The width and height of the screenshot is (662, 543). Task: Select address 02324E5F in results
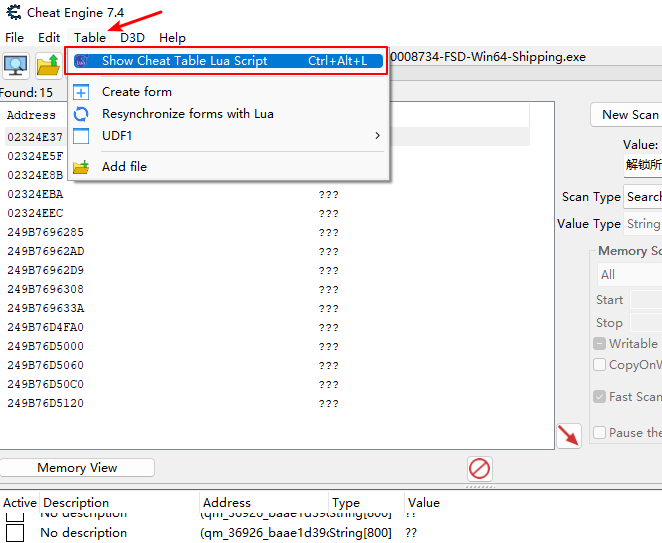(35, 156)
